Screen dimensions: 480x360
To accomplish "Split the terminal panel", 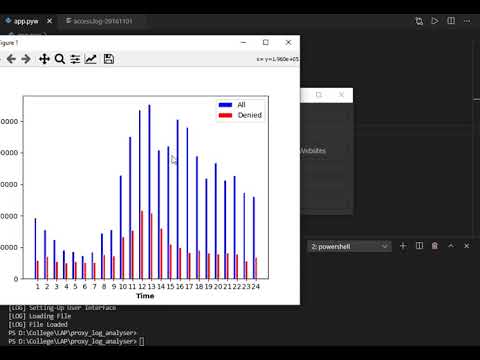I will pos(419,246).
